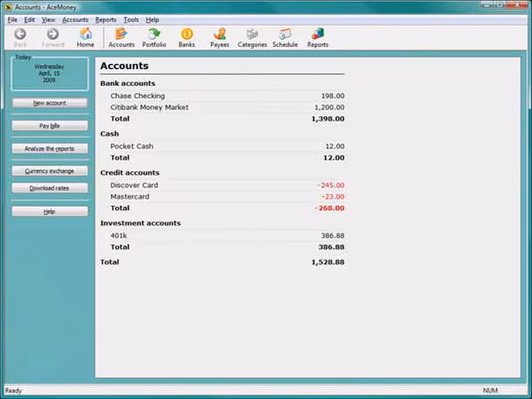Open the Portfolio view
Screen dimensions: 532x399
[154, 37]
